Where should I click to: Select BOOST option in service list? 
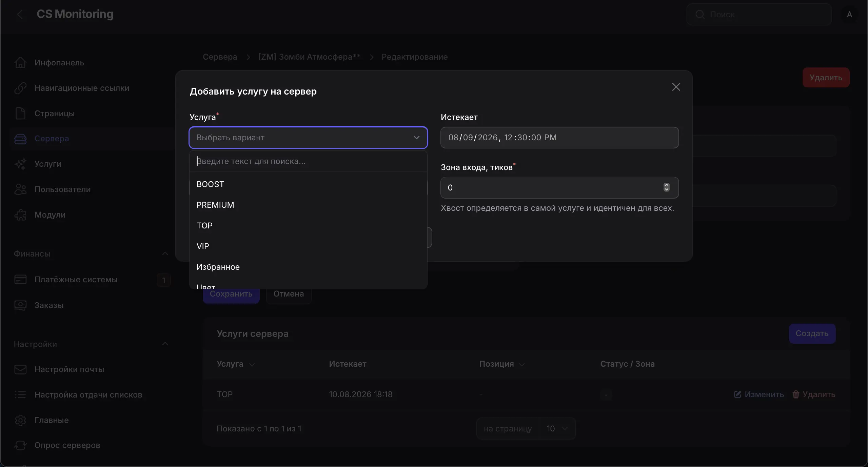click(308, 184)
